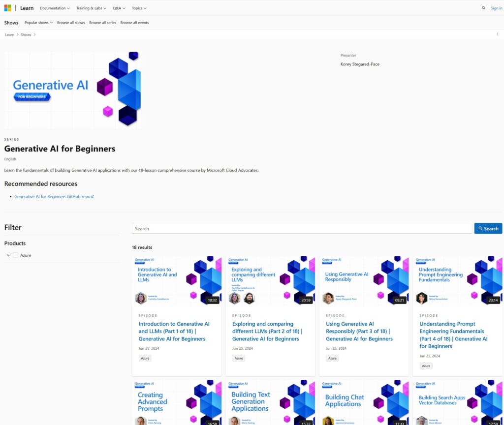Screen dimensions: 504x425
Task: Click the Carlotta presenter avatar on first episode
Action: [x=141, y=298]
